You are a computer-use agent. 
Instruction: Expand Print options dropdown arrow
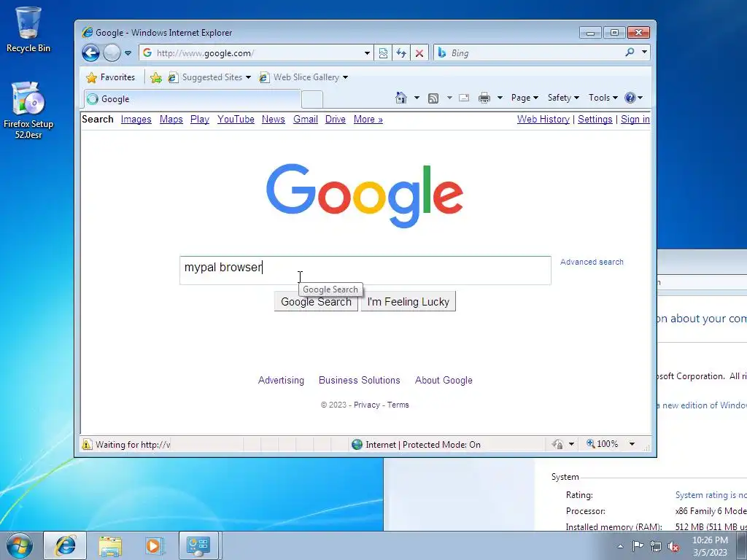(x=500, y=98)
